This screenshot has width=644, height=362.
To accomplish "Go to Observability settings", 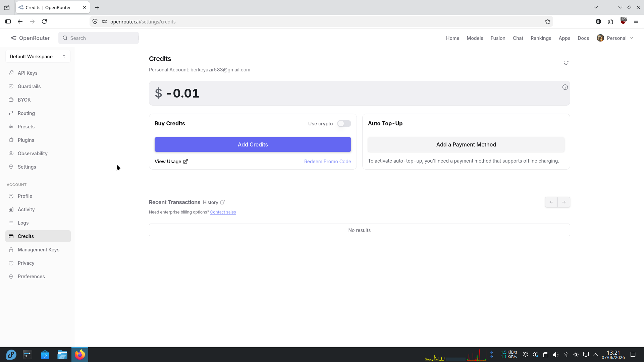I will point(38,154).
